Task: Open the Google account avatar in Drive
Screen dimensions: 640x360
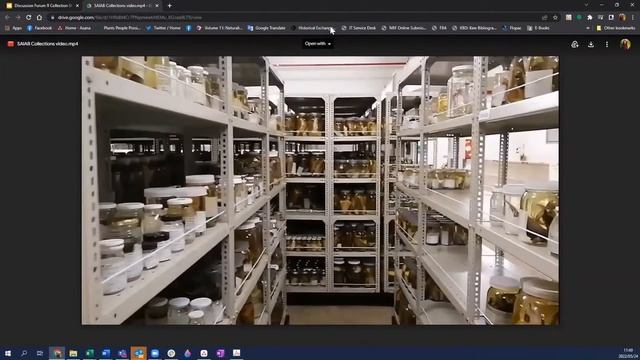Action: click(625, 44)
